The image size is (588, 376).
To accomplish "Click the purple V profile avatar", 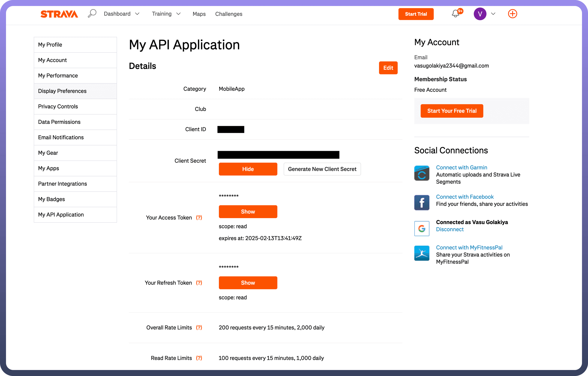I will pos(480,14).
